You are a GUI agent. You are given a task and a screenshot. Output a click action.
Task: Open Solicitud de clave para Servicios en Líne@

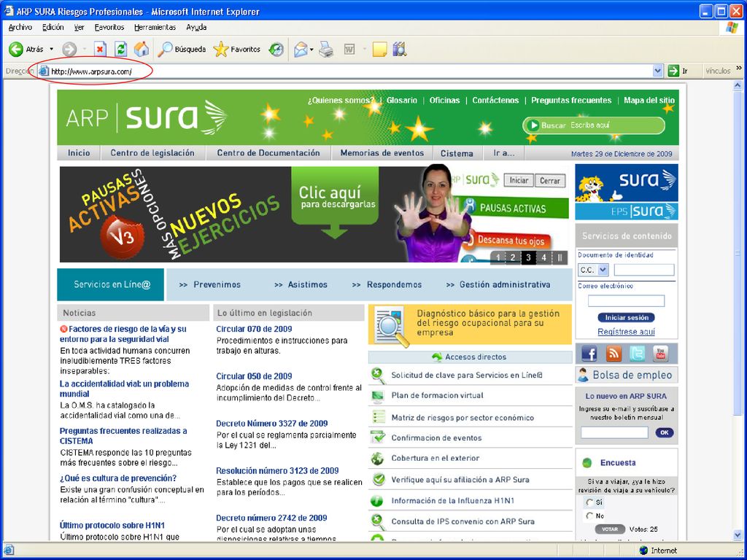click(x=467, y=375)
